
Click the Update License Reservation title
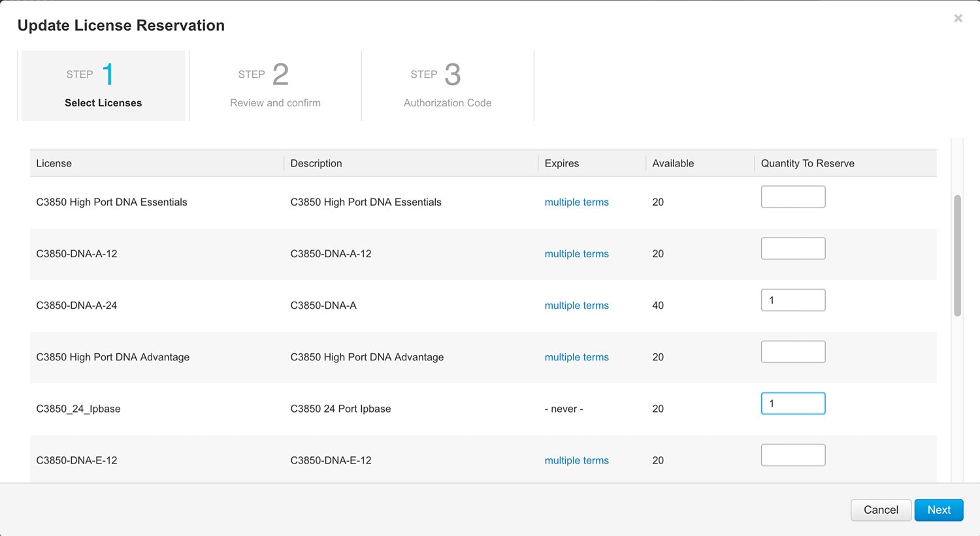[121, 25]
